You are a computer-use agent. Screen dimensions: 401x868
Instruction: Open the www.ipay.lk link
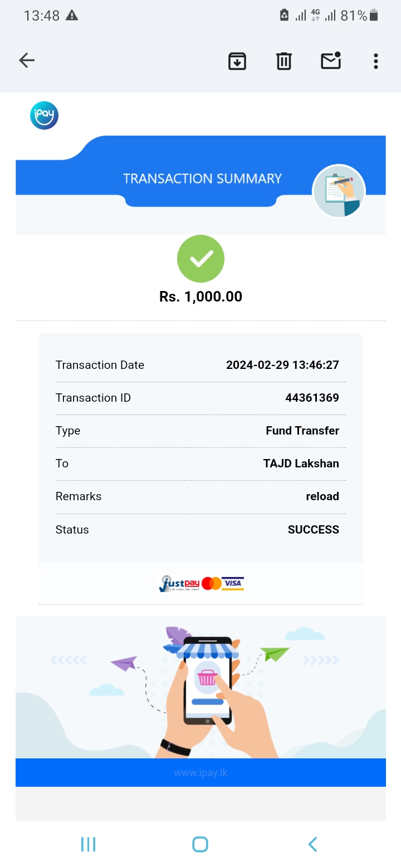200,773
